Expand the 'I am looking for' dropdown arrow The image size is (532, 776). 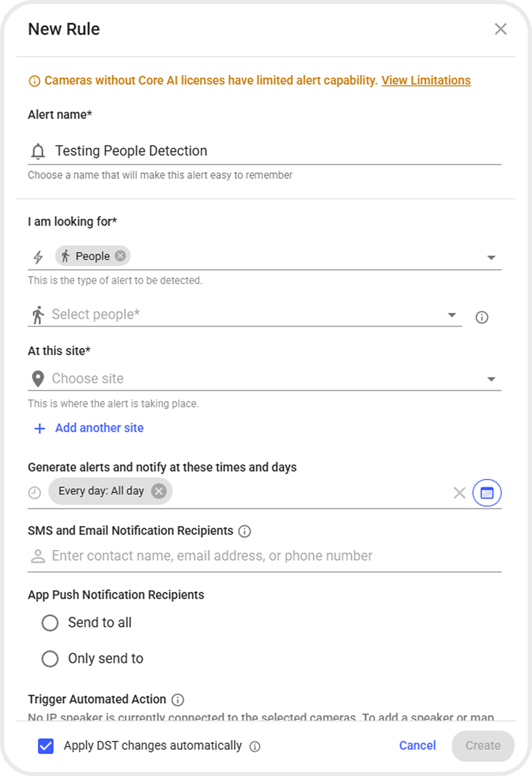pos(491,257)
